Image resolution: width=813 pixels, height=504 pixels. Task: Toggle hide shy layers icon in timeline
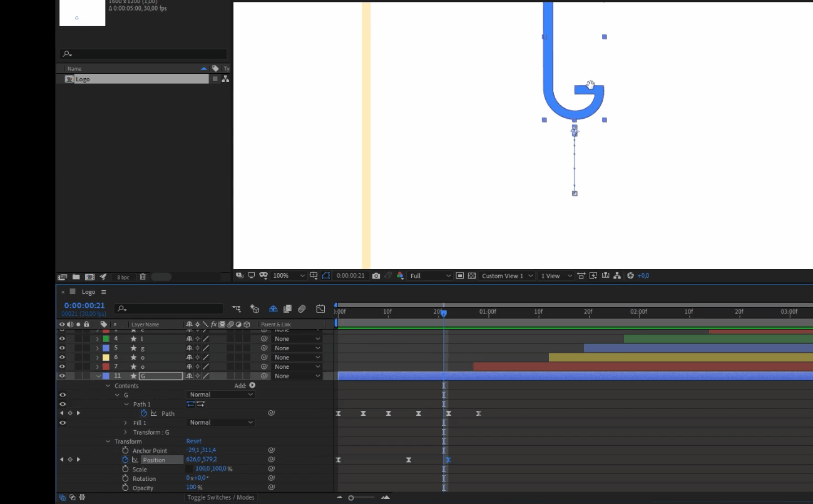click(273, 309)
